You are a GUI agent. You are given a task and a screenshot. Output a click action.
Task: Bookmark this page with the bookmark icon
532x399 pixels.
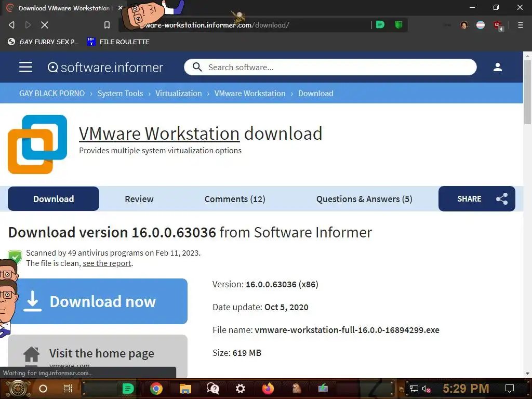107,25
